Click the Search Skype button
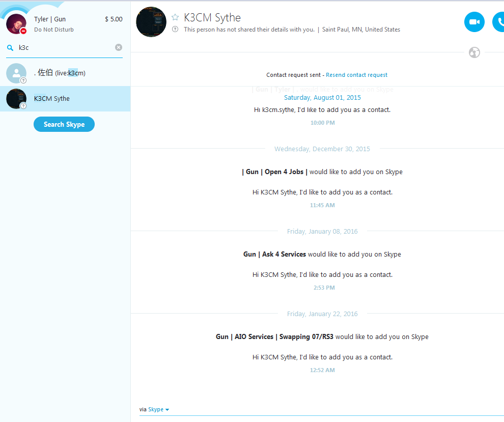Screen dimensions: 504x422 point(64,124)
